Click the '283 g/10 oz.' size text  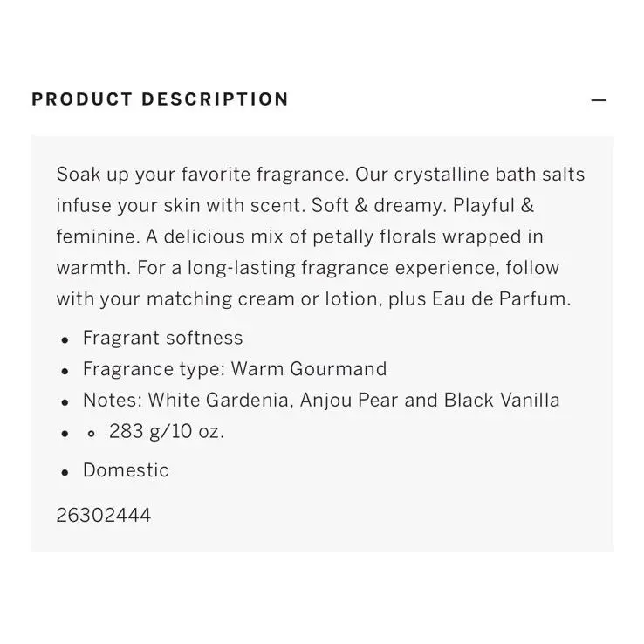click(167, 431)
